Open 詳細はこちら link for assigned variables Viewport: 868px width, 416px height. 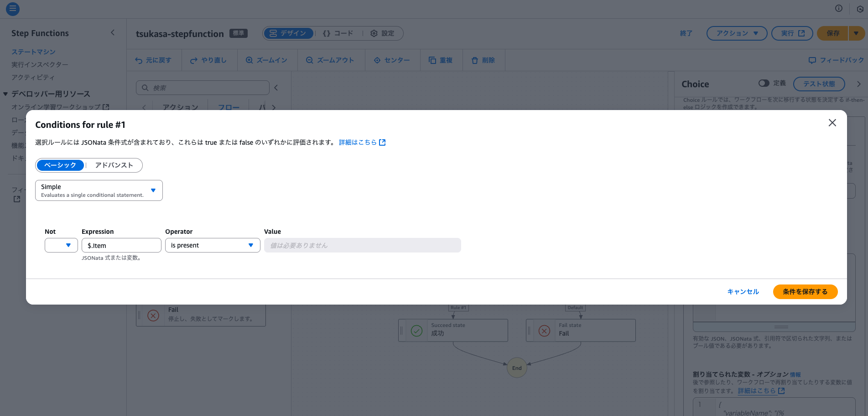click(761, 391)
